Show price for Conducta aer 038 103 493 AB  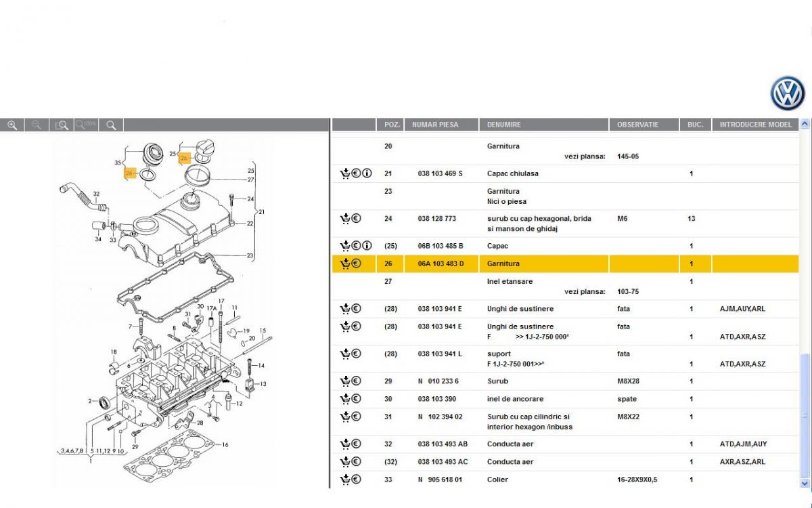pos(356,444)
